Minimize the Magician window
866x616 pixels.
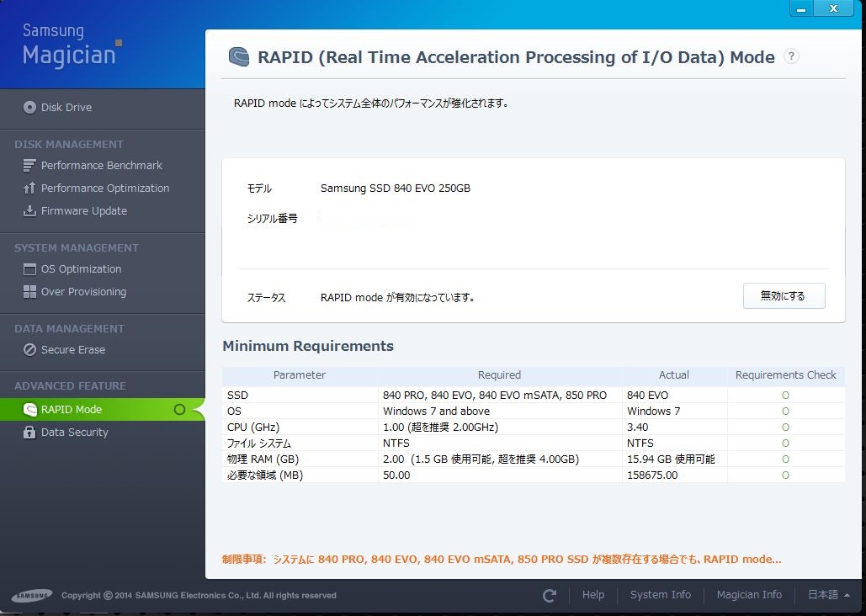click(801, 9)
